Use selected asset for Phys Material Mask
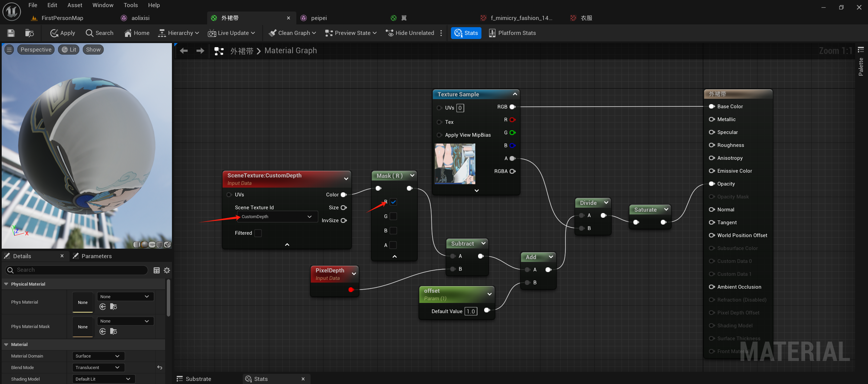The height and width of the screenshot is (384, 868). coord(103,331)
